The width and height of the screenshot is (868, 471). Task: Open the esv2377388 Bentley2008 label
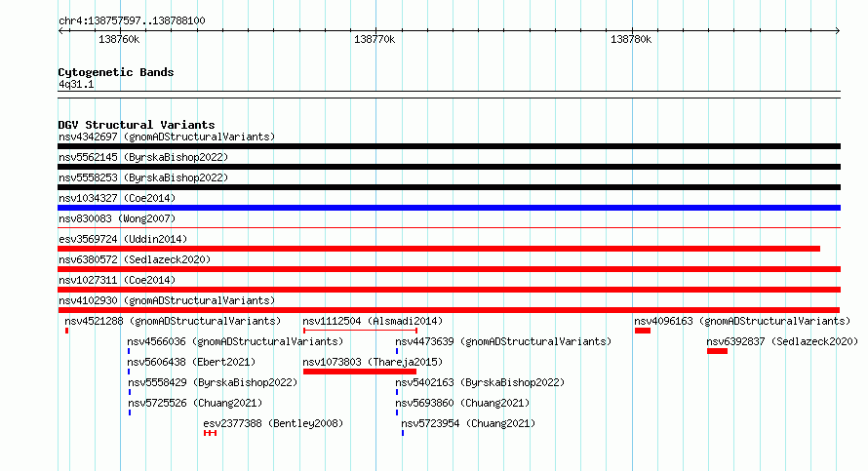click(273, 423)
